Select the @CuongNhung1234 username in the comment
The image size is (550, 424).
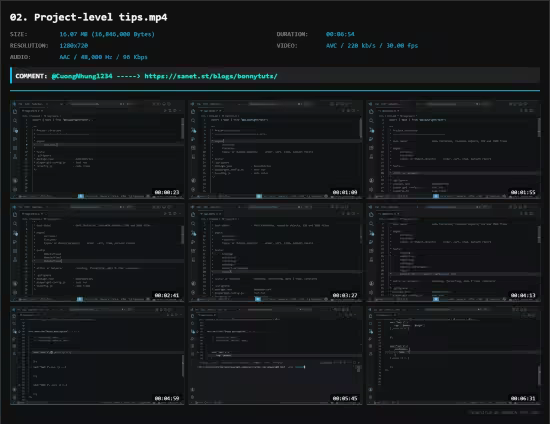coord(82,76)
